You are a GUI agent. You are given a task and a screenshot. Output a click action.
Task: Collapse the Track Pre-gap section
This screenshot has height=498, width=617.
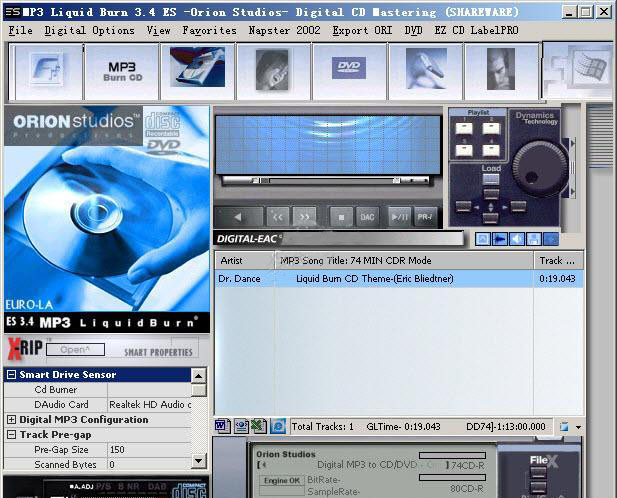11,435
